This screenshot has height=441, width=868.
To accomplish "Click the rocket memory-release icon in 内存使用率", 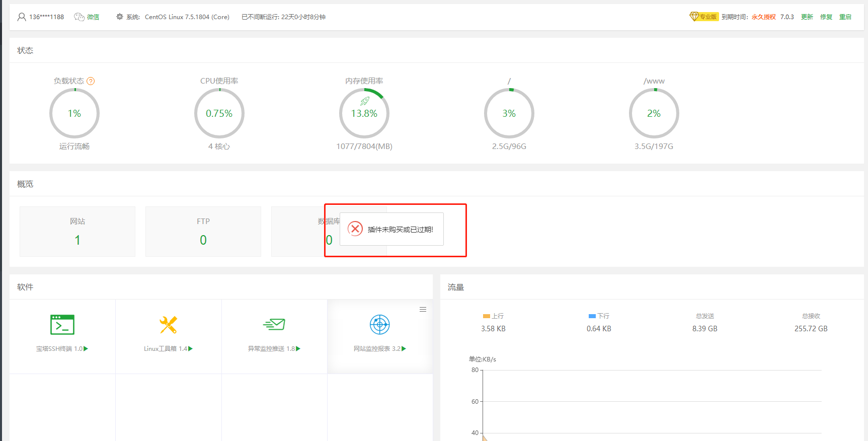I will coord(365,101).
